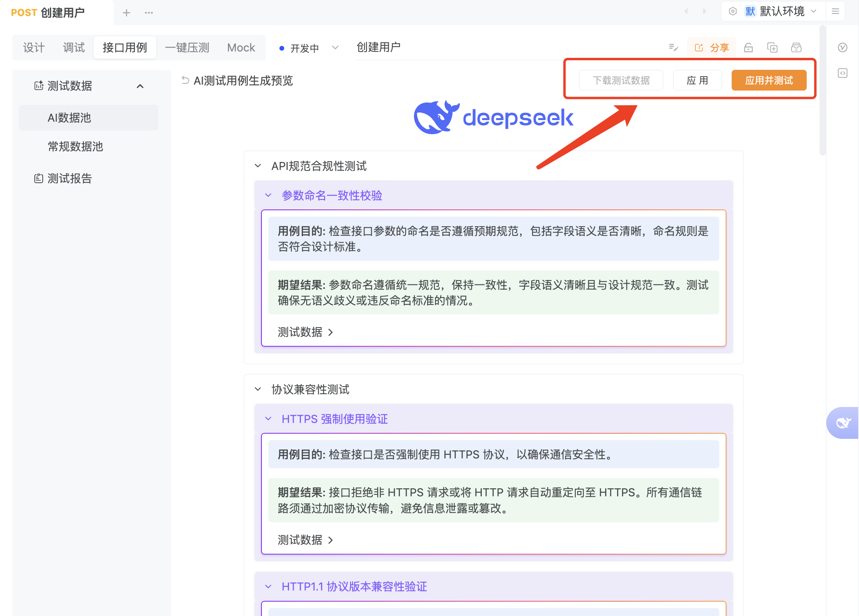Go back via the AI测试用例生成预览 return arrow
Image resolution: width=859 pixels, height=616 pixels.
click(185, 80)
